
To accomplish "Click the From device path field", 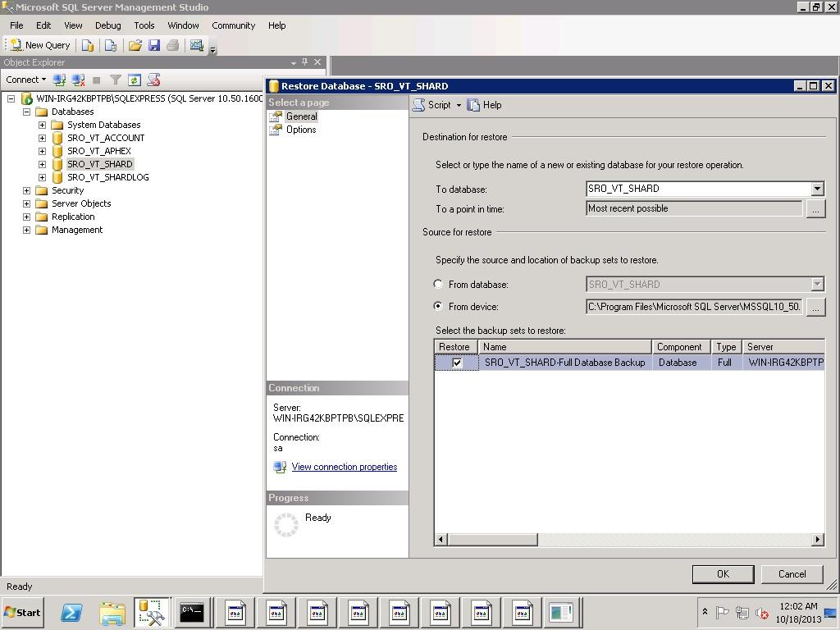I will coord(694,307).
